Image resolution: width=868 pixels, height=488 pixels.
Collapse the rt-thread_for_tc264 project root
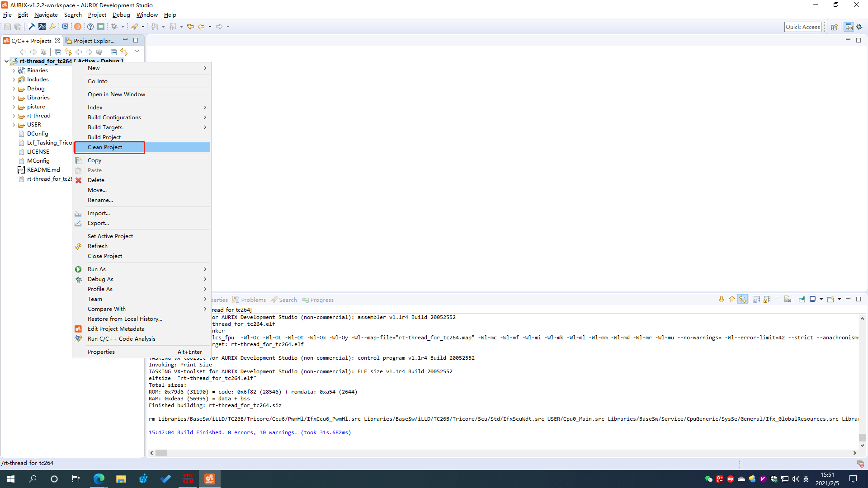tap(6, 61)
